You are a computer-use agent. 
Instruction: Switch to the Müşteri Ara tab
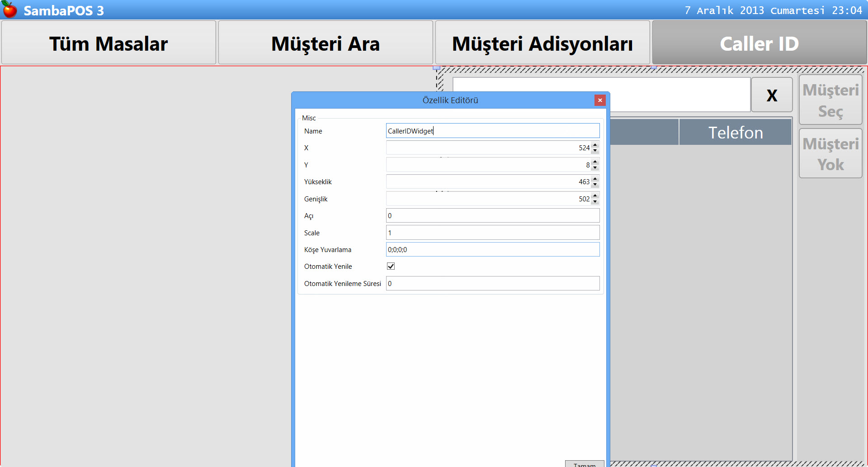pos(325,43)
